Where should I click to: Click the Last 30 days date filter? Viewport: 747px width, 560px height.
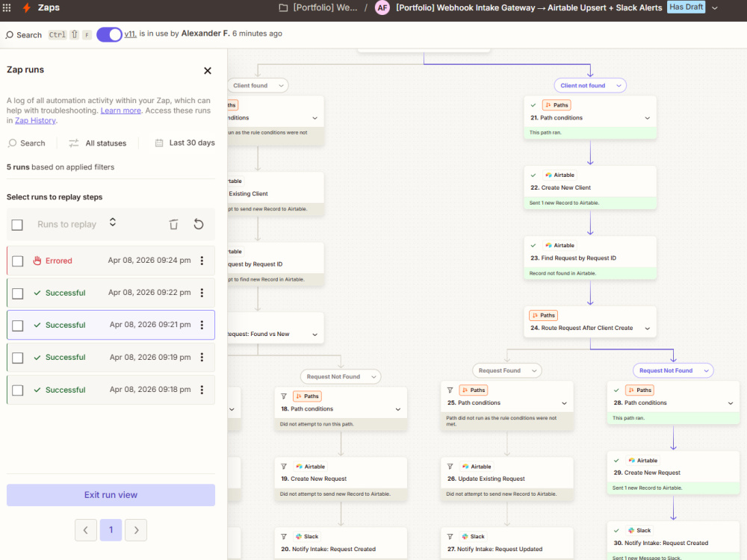tap(185, 143)
